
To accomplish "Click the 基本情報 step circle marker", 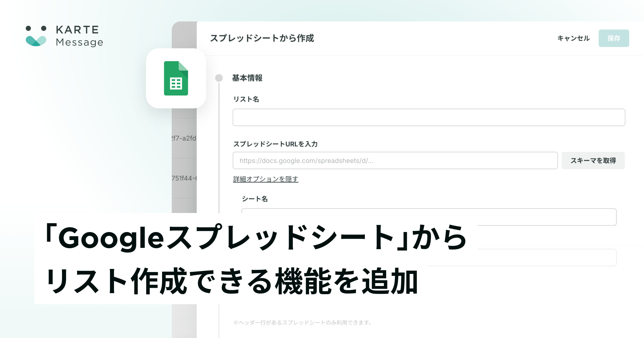I will [x=219, y=78].
